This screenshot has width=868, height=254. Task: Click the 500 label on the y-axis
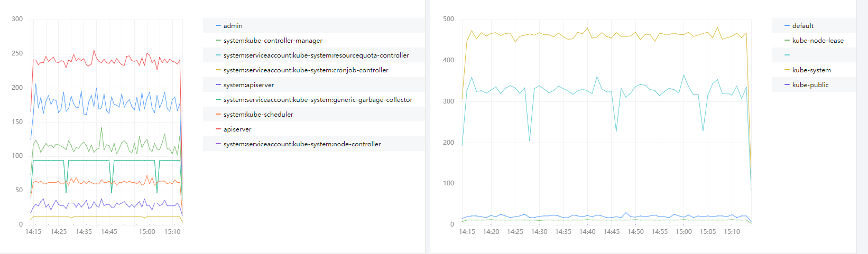tap(448, 19)
